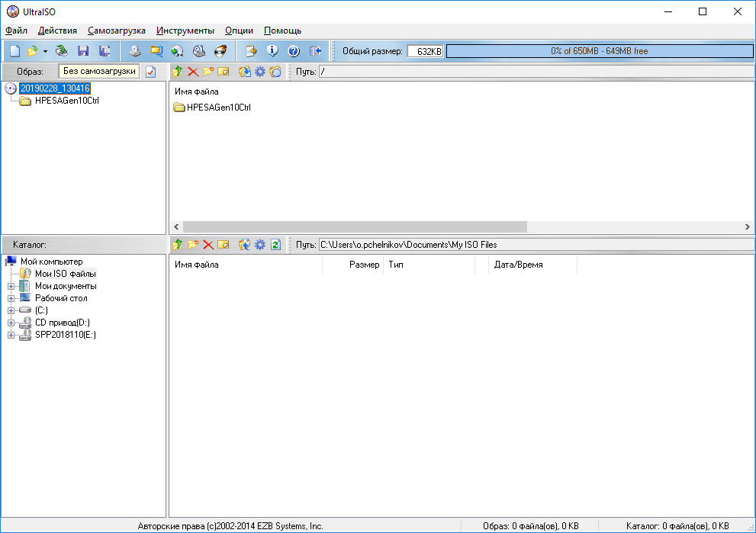Screen dimensions: 756x533
Task: Click the Save floppy disk icon
Action: coord(83,51)
